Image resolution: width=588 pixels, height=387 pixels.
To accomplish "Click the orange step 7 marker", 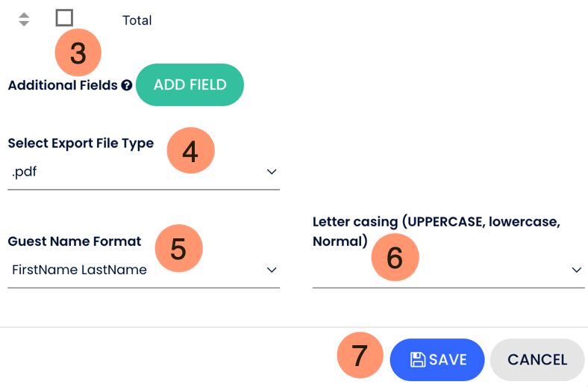I will point(360,355).
